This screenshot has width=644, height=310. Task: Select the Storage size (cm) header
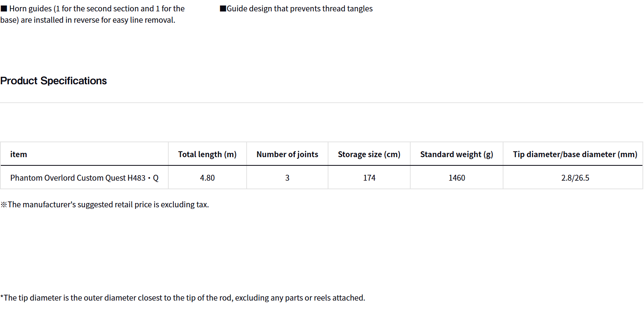(369, 154)
